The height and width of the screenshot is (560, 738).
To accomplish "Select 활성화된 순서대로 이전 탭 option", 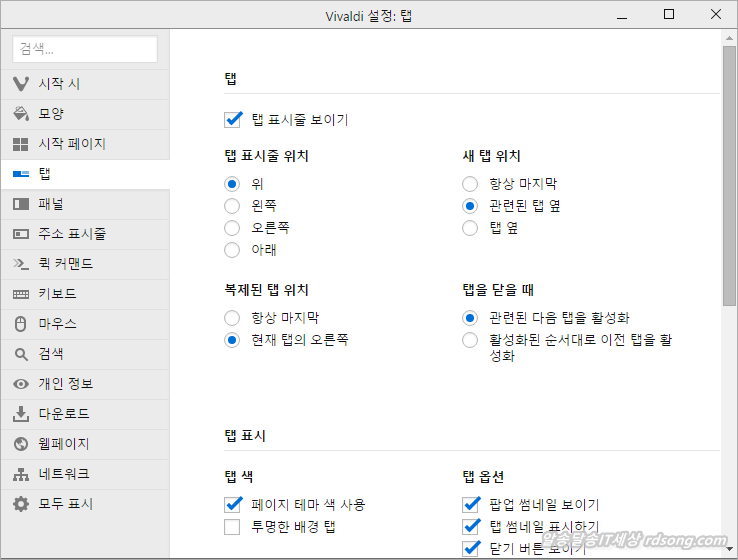I will 470,341.
